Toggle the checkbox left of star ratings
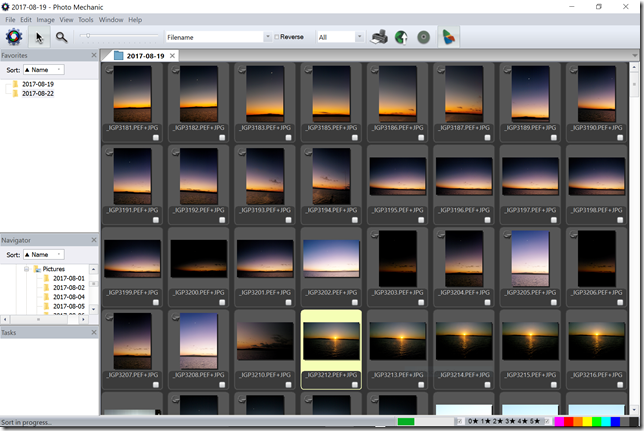 click(460, 421)
